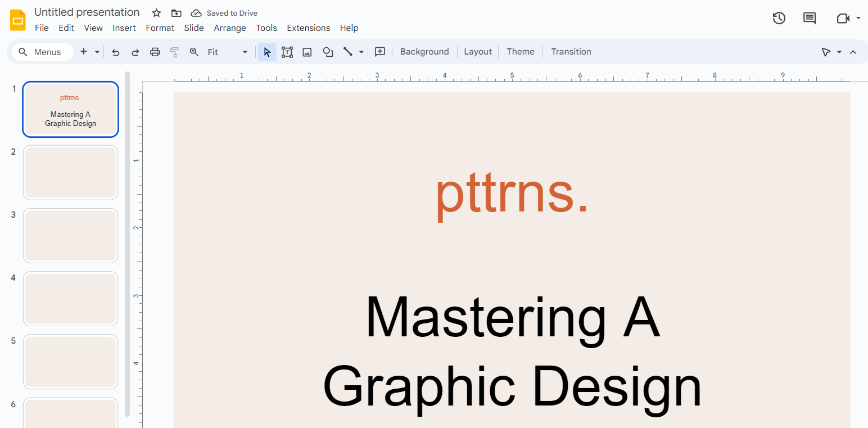Open the Insert menu
The width and height of the screenshot is (868, 428).
[124, 28]
